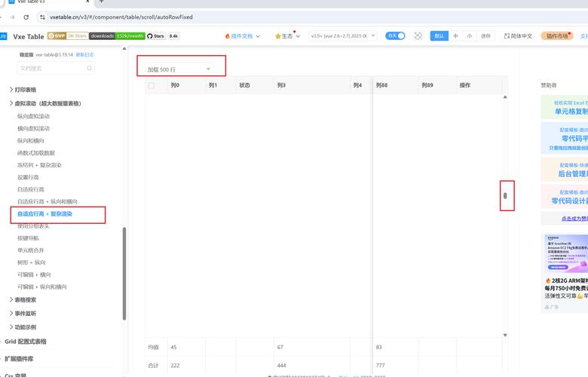588x377 pixels.
Task: Toggle the 白天 day/night theme switch
Action: tap(395, 35)
